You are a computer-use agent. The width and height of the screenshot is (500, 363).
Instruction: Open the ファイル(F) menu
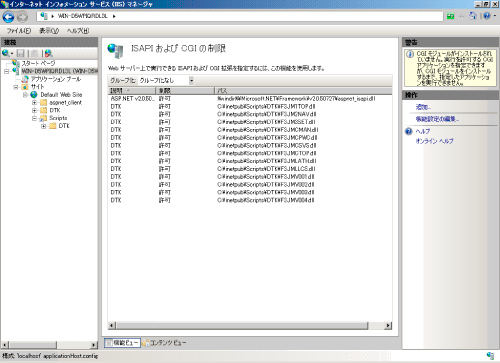(x=19, y=31)
